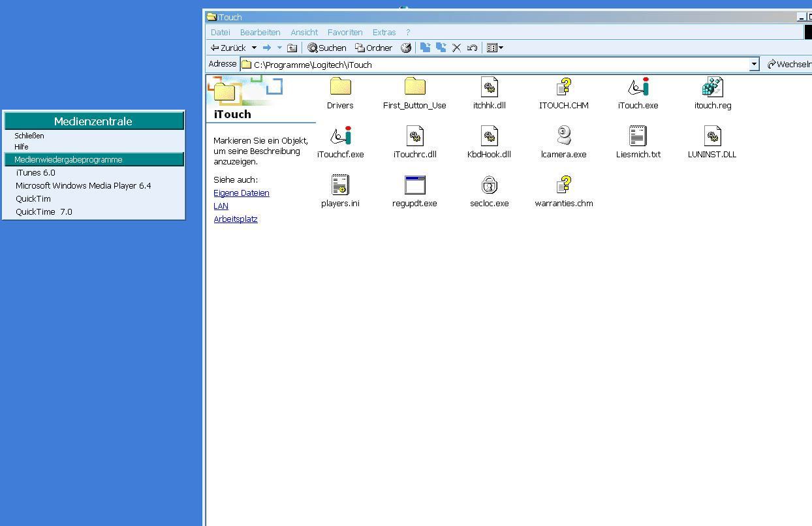The image size is (812, 526).
Task: Click the move-to-folder toolbar icon
Action: click(x=425, y=48)
